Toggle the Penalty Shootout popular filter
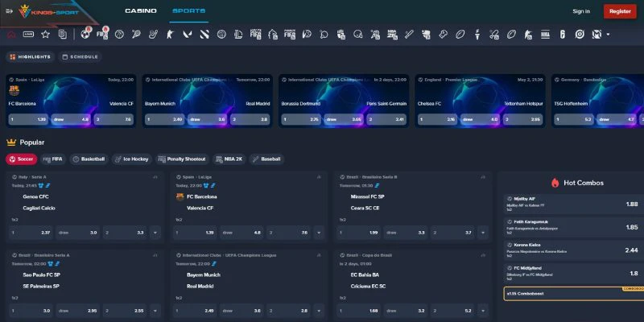644x322 pixels. tap(183, 159)
